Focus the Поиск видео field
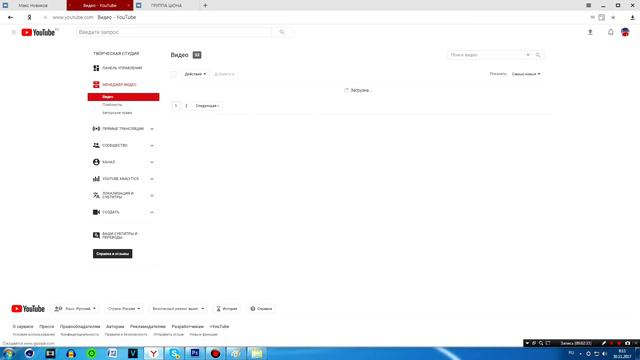The width and height of the screenshot is (640, 360). [486, 55]
